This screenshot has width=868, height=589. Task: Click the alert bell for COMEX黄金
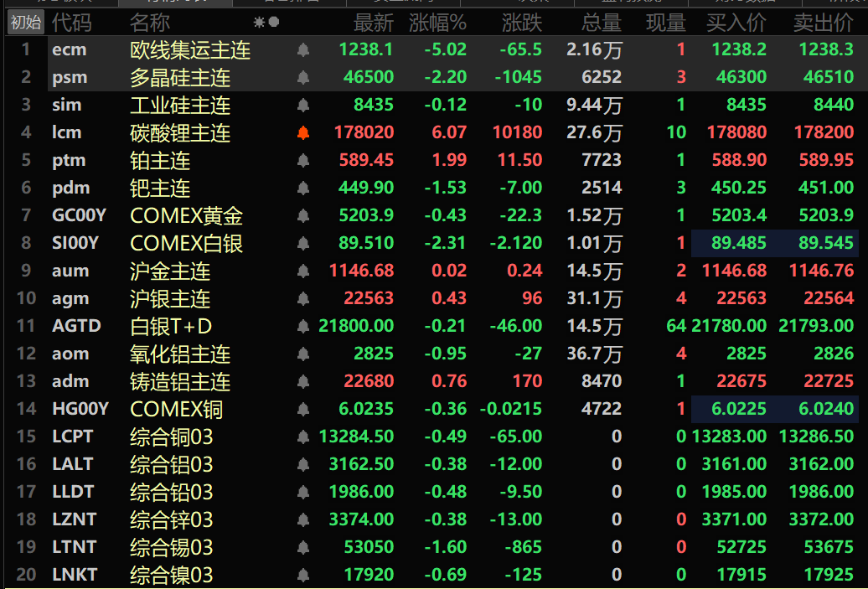(302, 215)
